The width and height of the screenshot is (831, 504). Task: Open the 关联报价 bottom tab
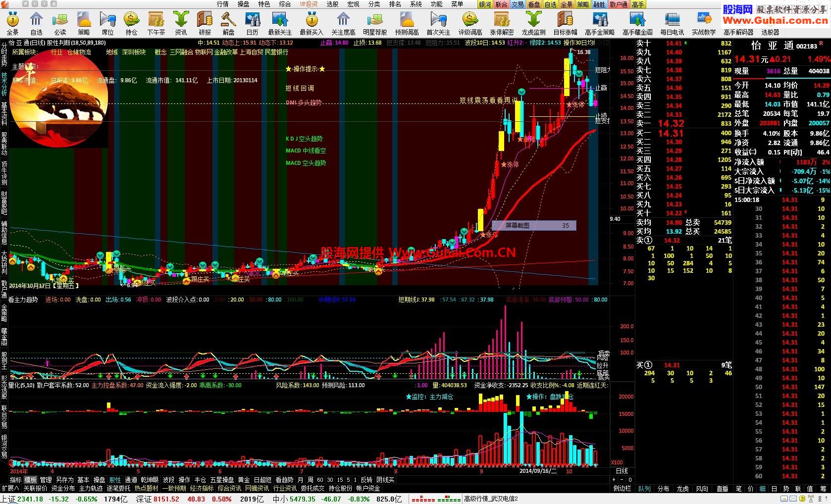(x=35, y=488)
